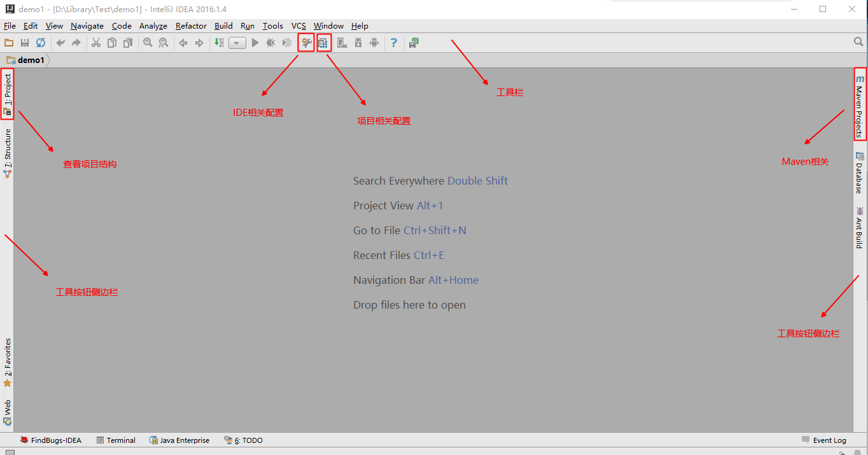The height and width of the screenshot is (455, 868).
Task: Select demo1 in the navigation bar
Action: [25, 60]
